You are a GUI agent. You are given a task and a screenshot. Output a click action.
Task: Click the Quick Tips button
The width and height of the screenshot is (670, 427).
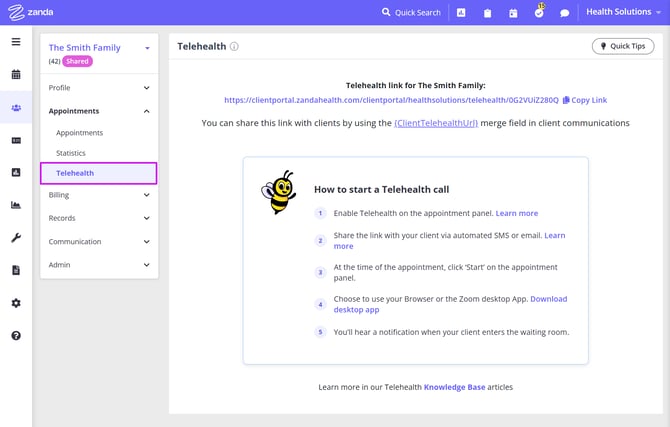pyautogui.click(x=623, y=46)
